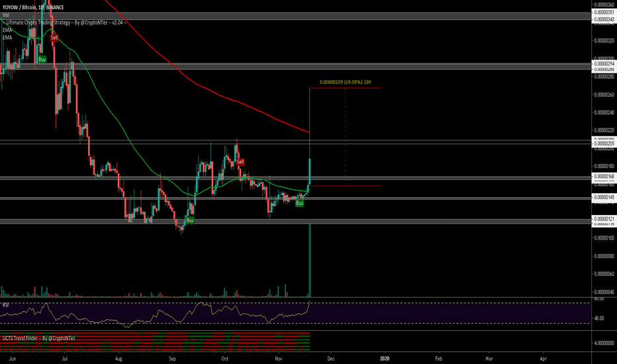The height and width of the screenshot is (364, 617).
Task: Click the Aug date on time axis
Action: (119, 359)
